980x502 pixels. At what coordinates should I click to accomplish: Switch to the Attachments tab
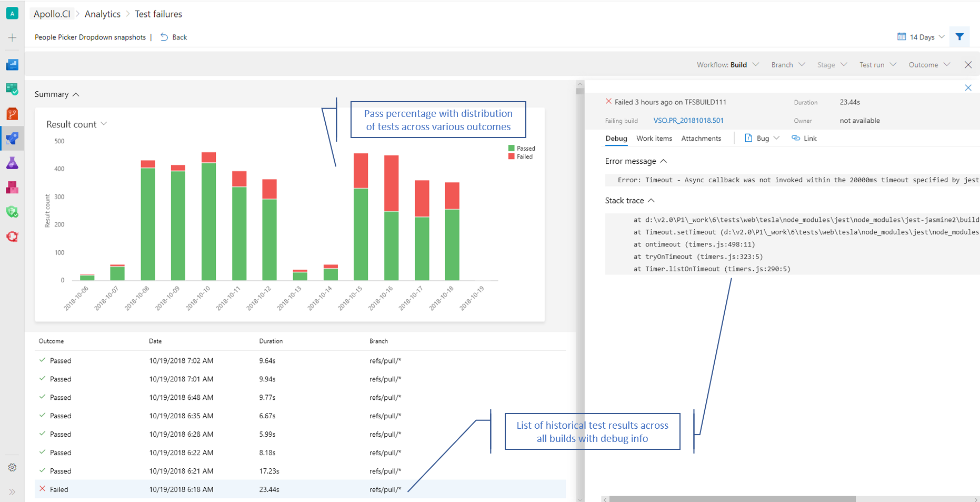tap(701, 139)
